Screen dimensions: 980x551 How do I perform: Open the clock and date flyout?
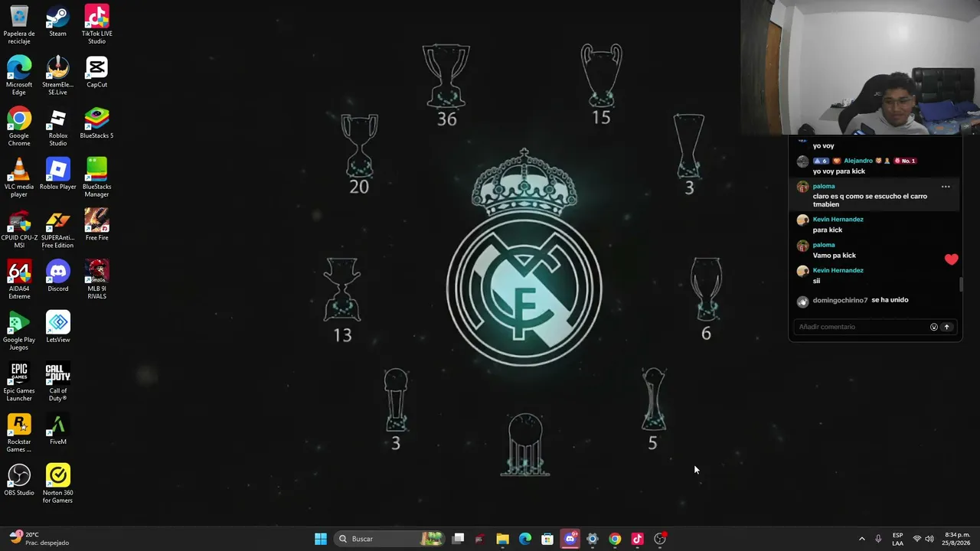tap(957, 539)
